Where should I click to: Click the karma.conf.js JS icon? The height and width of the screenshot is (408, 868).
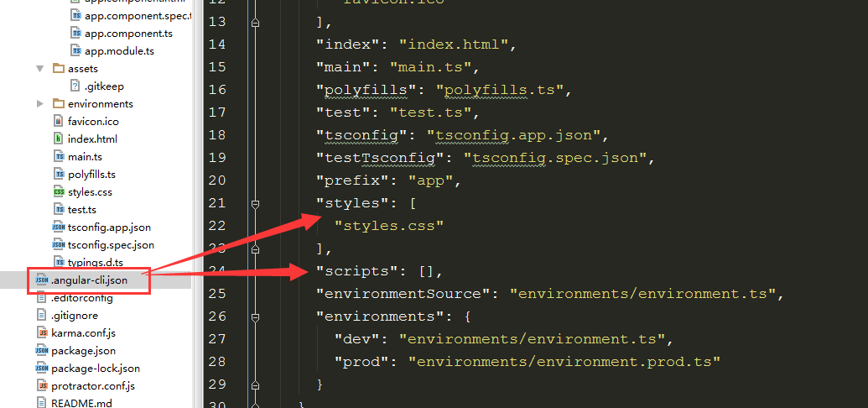[42, 333]
